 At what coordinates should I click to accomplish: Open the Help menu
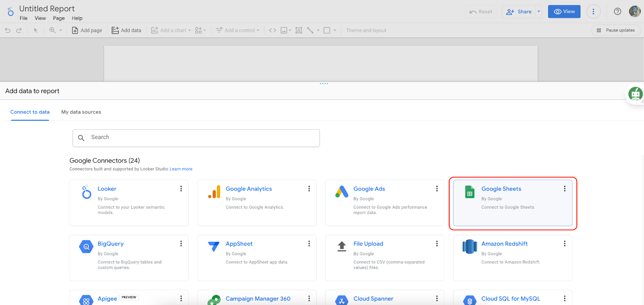pyautogui.click(x=77, y=18)
